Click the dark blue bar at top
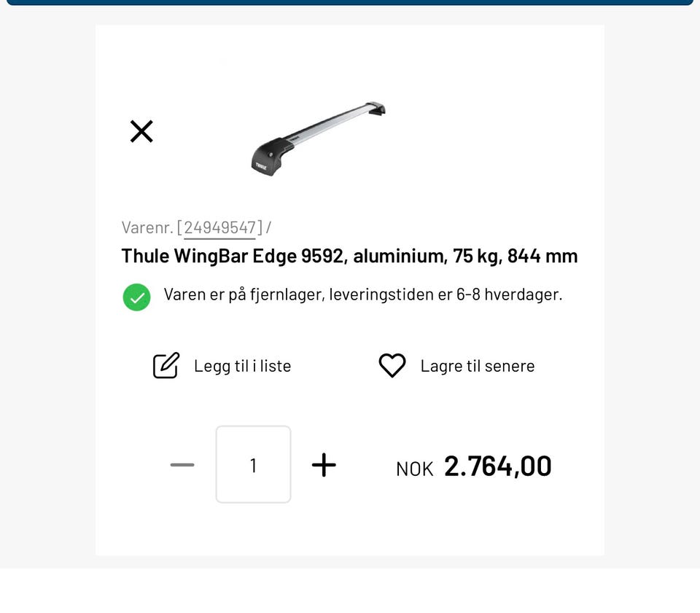 point(350,2)
